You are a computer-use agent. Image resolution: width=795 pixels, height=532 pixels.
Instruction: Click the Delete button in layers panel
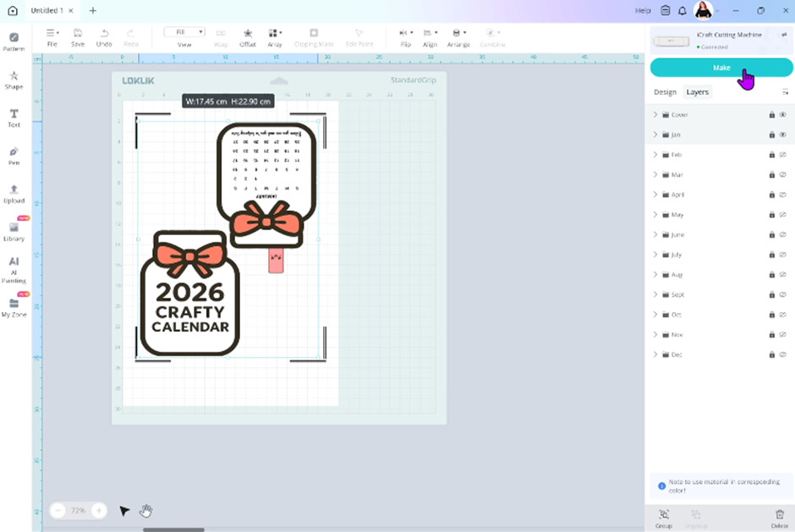click(780, 517)
